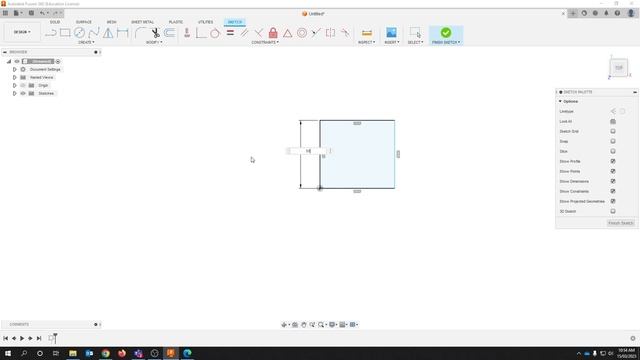Open the Design workspace dropdown
The width and height of the screenshot is (640, 360).
pyautogui.click(x=22, y=32)
